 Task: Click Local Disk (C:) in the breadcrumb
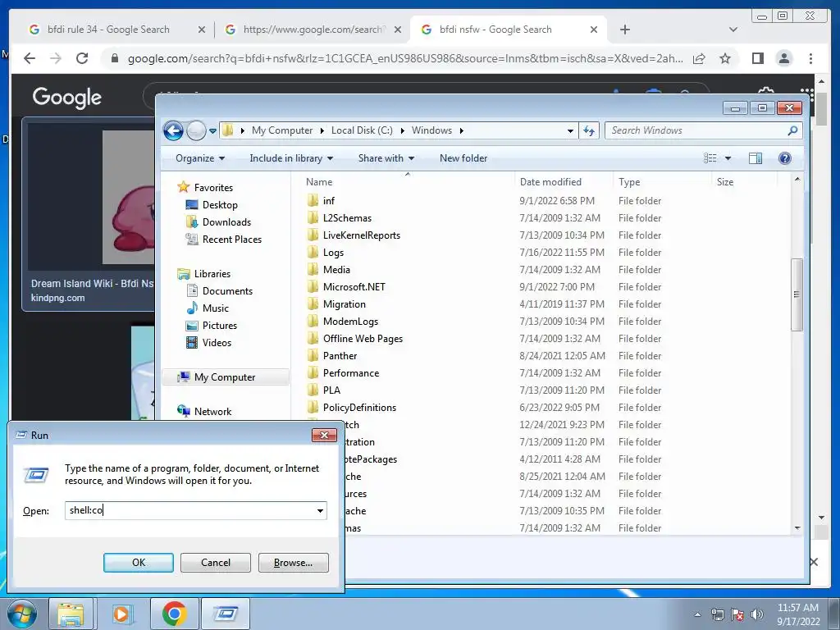[x=362, y=130]
